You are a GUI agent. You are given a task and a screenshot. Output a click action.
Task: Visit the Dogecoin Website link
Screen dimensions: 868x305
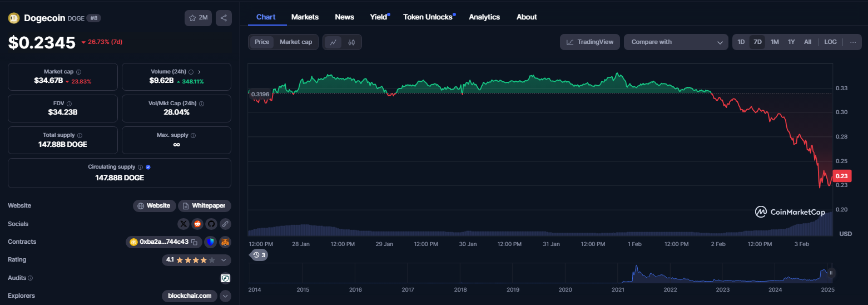(155, 206)
